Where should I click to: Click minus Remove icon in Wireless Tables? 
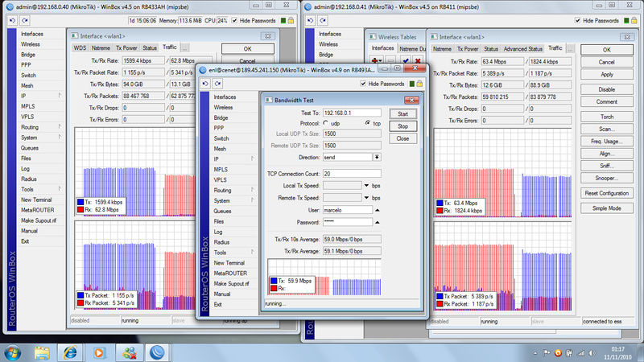(390, 60)
